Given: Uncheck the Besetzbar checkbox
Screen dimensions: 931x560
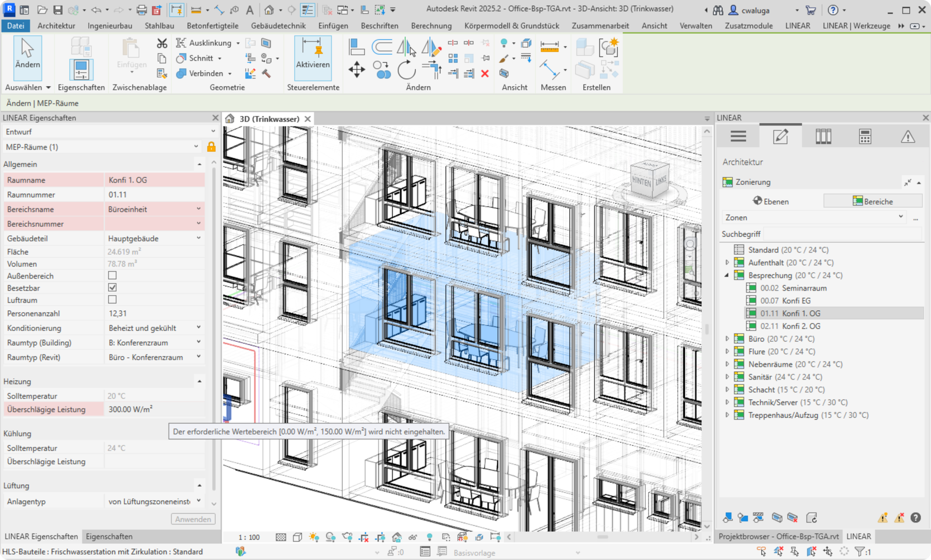Looking at the screenshot, I should (113, 288).
